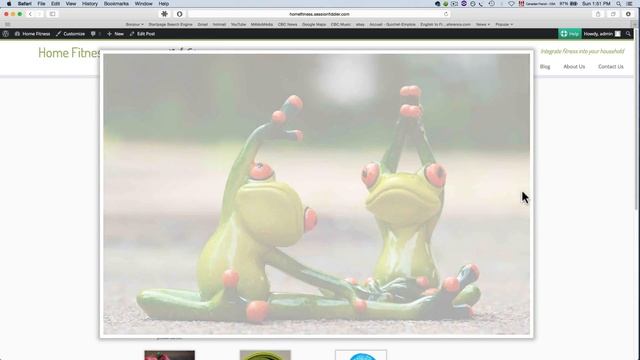Click the green Help button
Screen dimensions: 640x360
[x=569, y=34]
